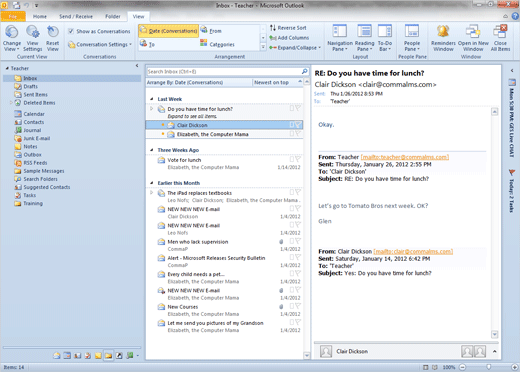520x372 pixels.
Task: Click in the Search Inbox field
Action: [224, 71]
